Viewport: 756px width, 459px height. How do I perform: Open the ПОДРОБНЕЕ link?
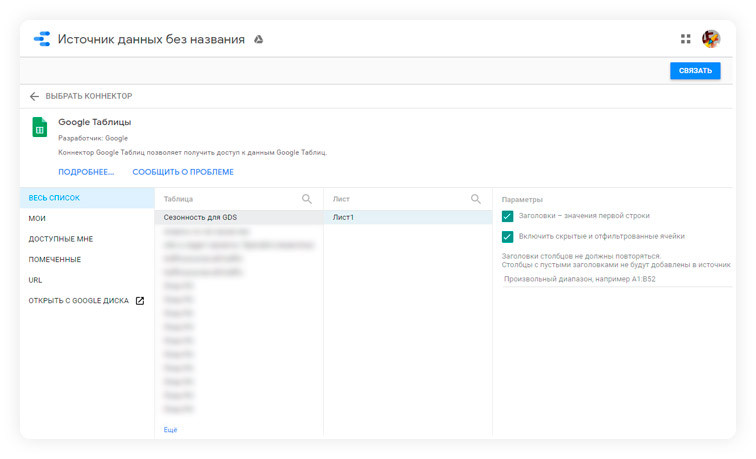86,172
